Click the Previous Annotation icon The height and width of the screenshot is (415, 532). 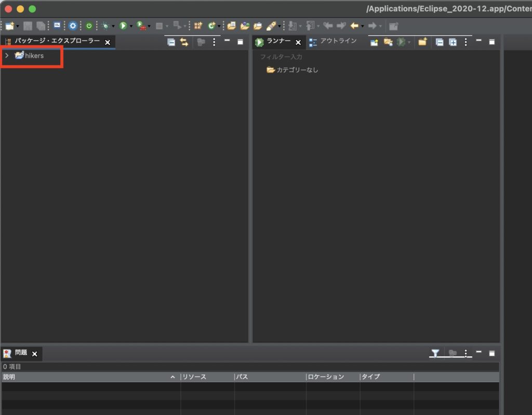pos(310,26)
